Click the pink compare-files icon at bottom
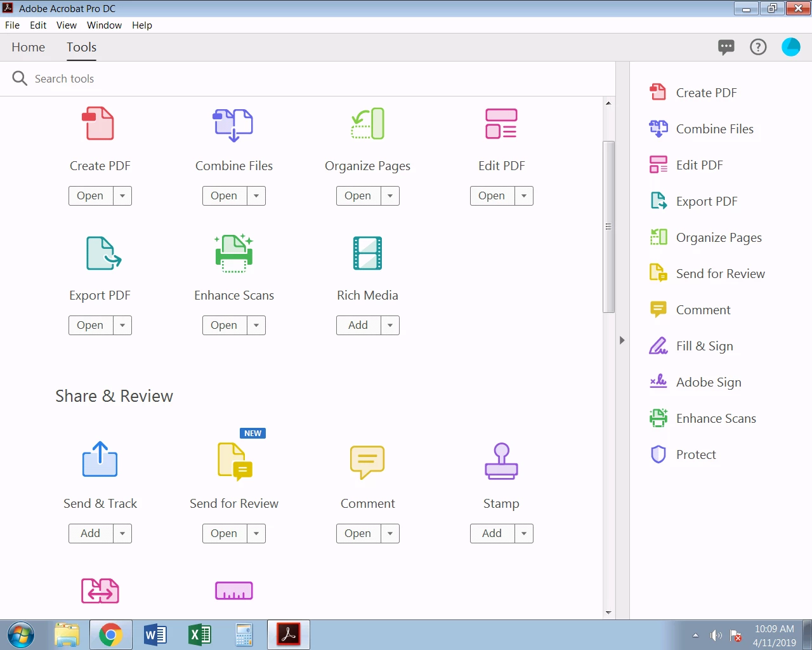This screenshot has width=812, height=650. click(100, 591)
